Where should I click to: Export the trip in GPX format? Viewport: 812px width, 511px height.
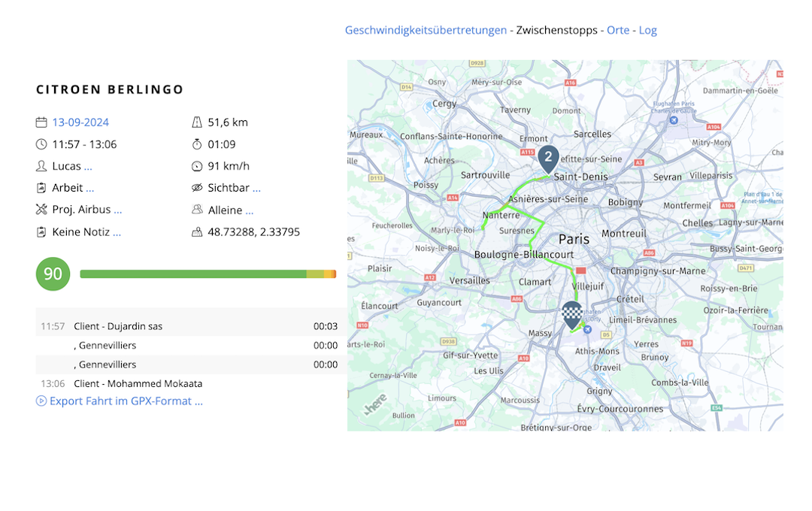tap(126, 401)
